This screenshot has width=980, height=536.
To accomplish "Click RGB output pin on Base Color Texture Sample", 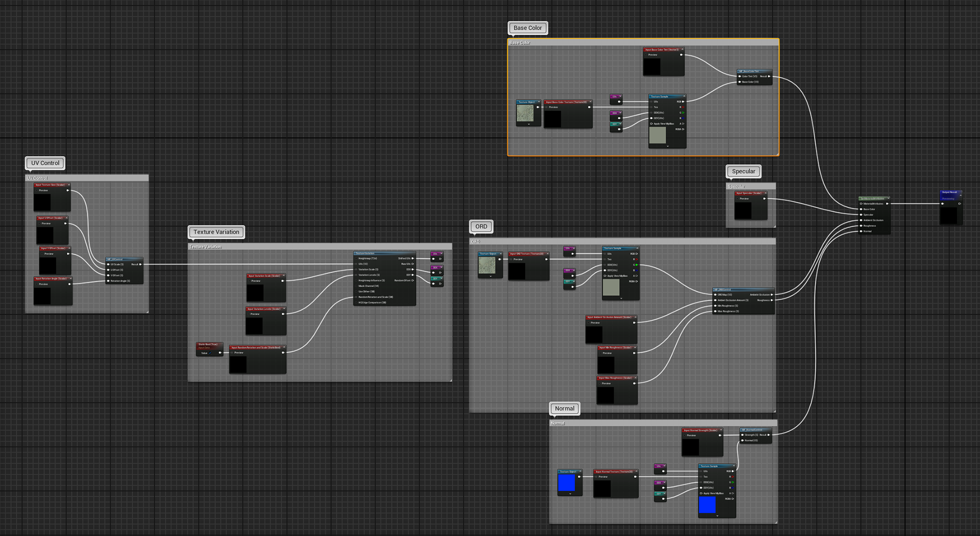I will point(683,101).
